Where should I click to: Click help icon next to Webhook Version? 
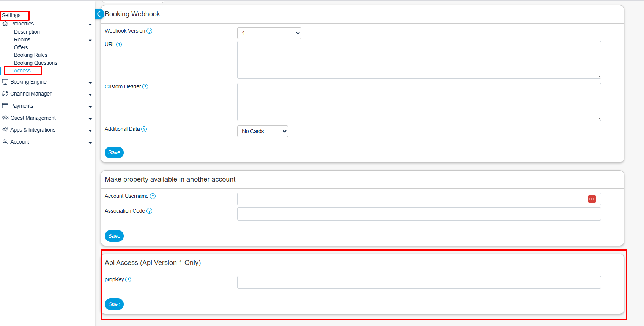150,31
